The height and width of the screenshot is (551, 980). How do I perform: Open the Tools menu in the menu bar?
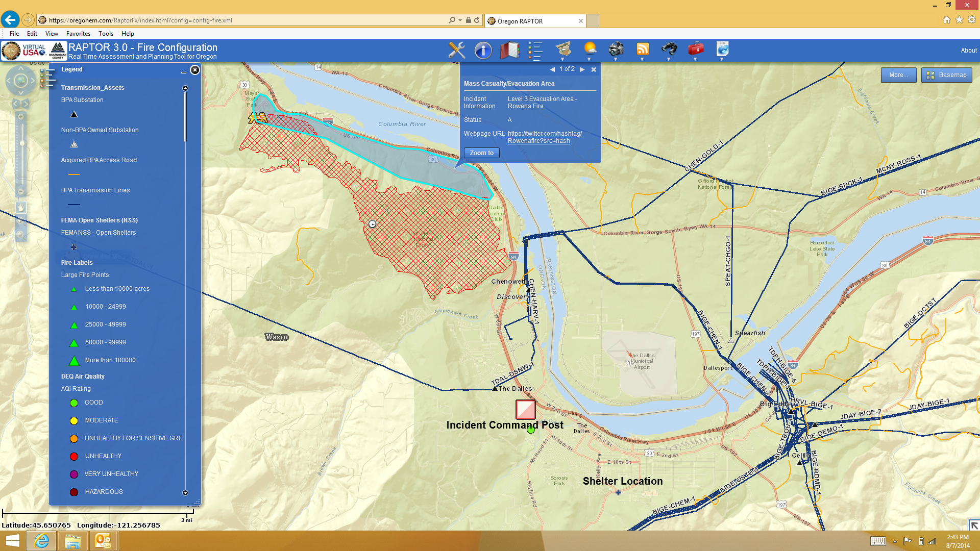(106, 34)
